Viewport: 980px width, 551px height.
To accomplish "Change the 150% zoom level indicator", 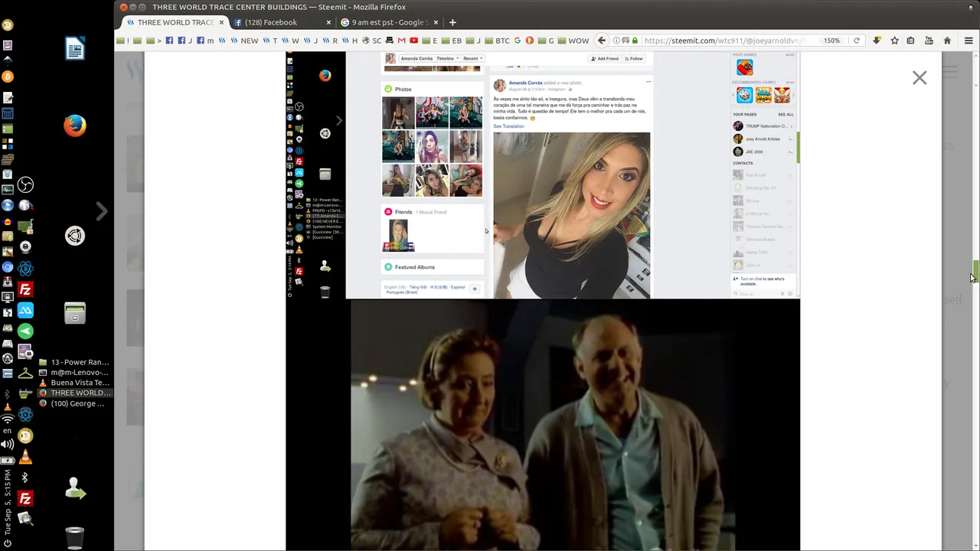I will coord(831,41).
